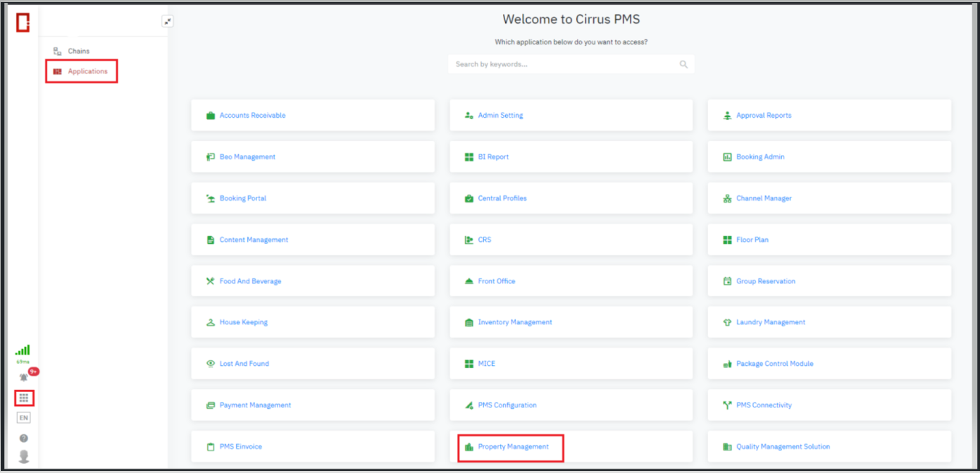Viewport: 980px width, 473px height.
Task: Select Chains in the side menu
Action: 79,51
